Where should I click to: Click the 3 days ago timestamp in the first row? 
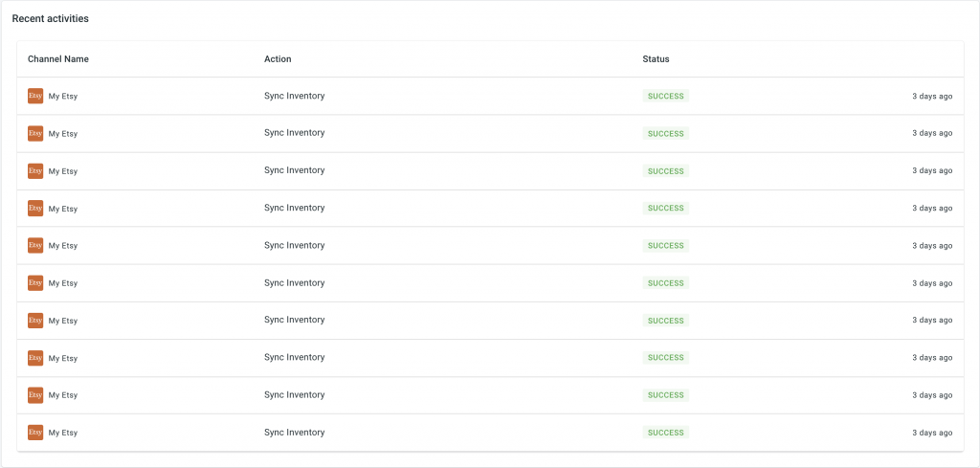[932, 97]
